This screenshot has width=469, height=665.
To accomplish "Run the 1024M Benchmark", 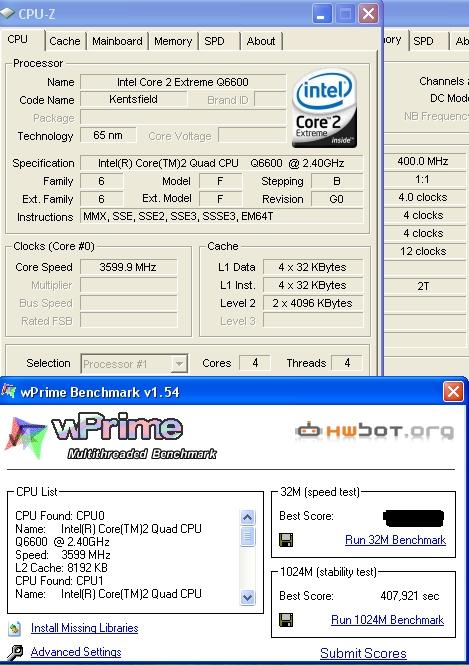I will [x=387, y=620].
